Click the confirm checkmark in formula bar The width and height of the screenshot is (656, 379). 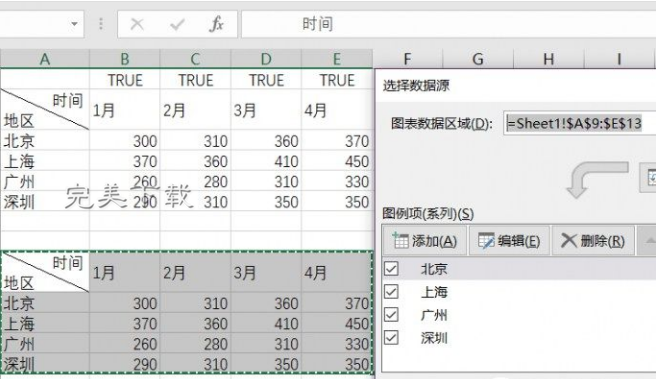coord(177,24)
